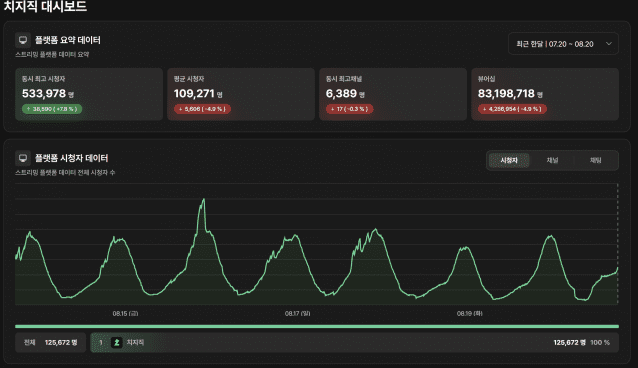This screenshot has width=638, height=368.
Task: Click the dashed vertical marker at the chart's end
Action: (x=618, y=243)
